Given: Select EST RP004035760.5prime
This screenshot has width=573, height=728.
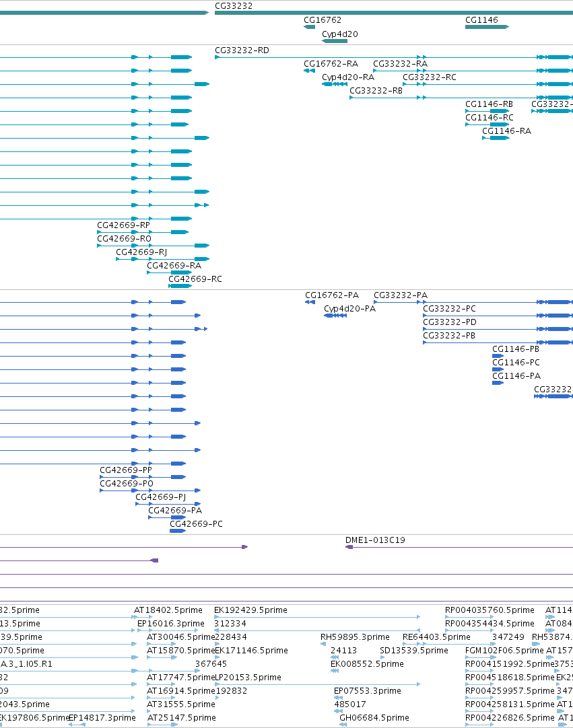Looking at the screenshot, I should tap(490, 610).
